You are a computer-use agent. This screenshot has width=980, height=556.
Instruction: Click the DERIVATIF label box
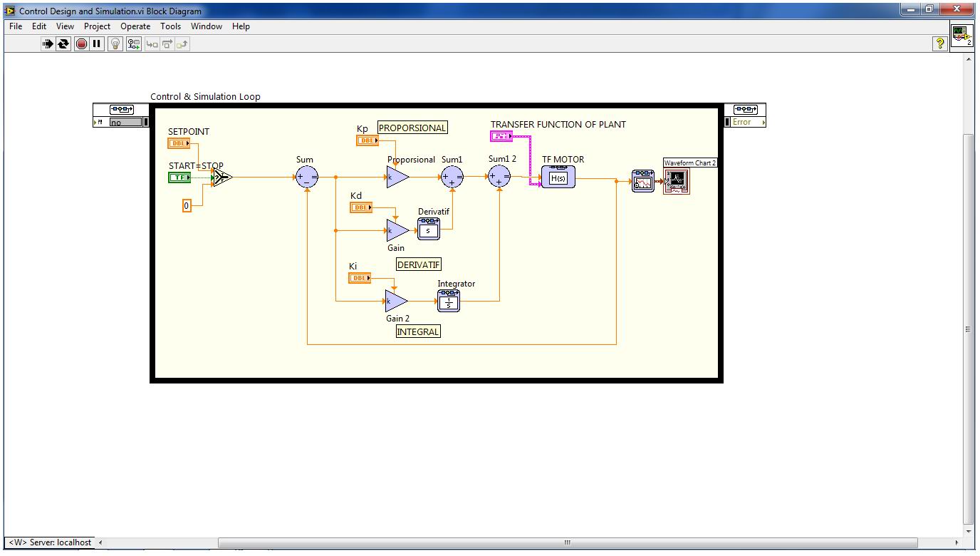[x=419, y=264]
